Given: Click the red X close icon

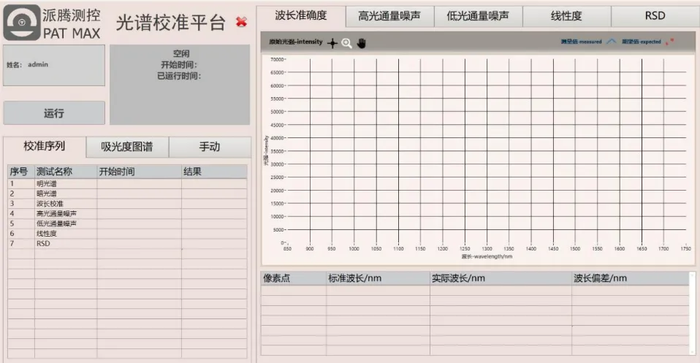Looking at the screenshot, I should point(242,21).
